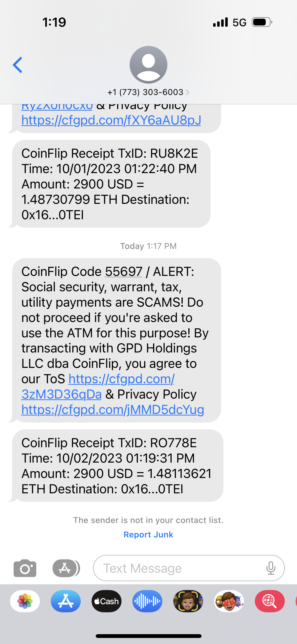Tap the blue back arrow
Screen dimensions: 297x644
click(x=18, y=65)
